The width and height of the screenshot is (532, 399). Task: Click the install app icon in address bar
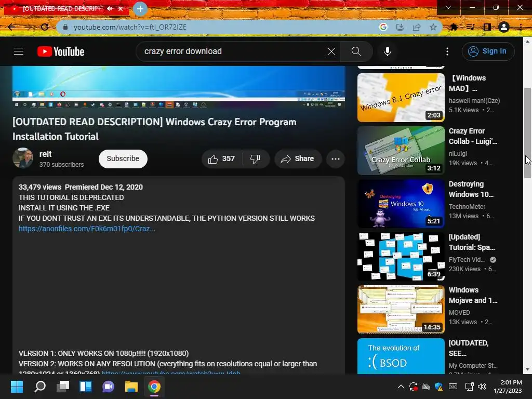point(400,27)
